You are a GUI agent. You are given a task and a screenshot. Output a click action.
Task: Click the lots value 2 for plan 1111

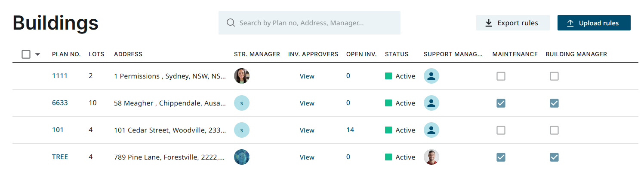(91, 75)
